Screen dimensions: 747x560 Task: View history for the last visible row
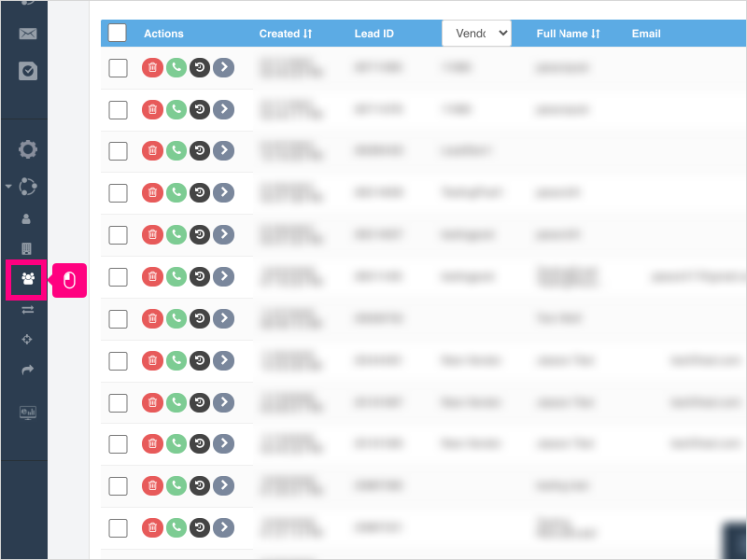pyautogui.click(x=200, y=527)
